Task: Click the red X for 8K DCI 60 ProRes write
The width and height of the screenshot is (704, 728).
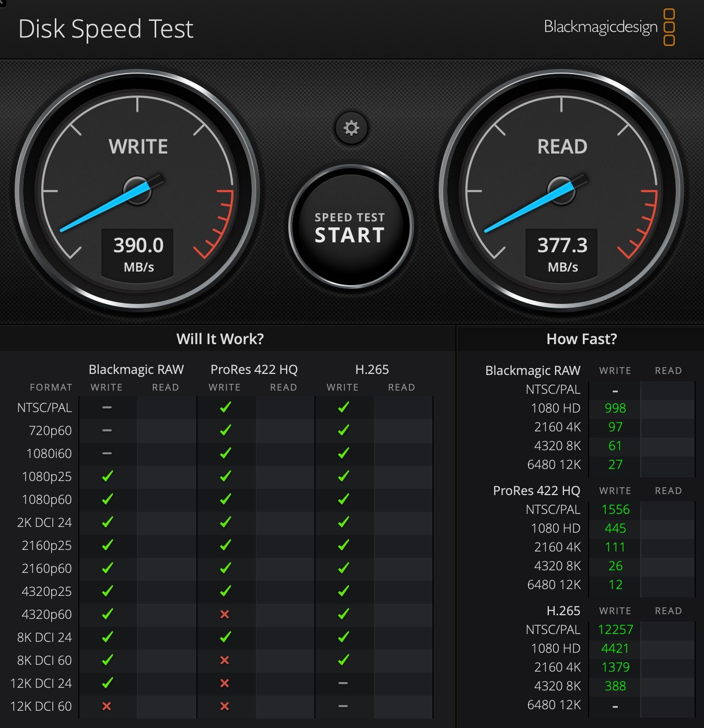Action: (225, 660)
